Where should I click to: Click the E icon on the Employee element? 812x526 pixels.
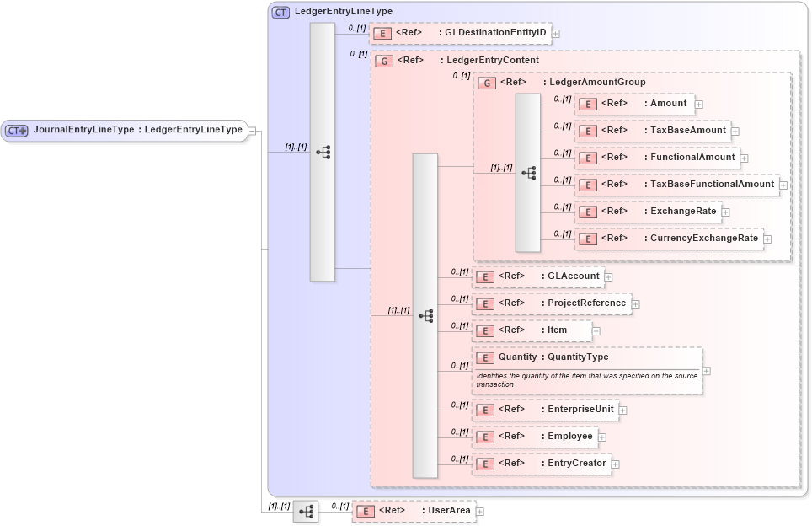[485, 437]
